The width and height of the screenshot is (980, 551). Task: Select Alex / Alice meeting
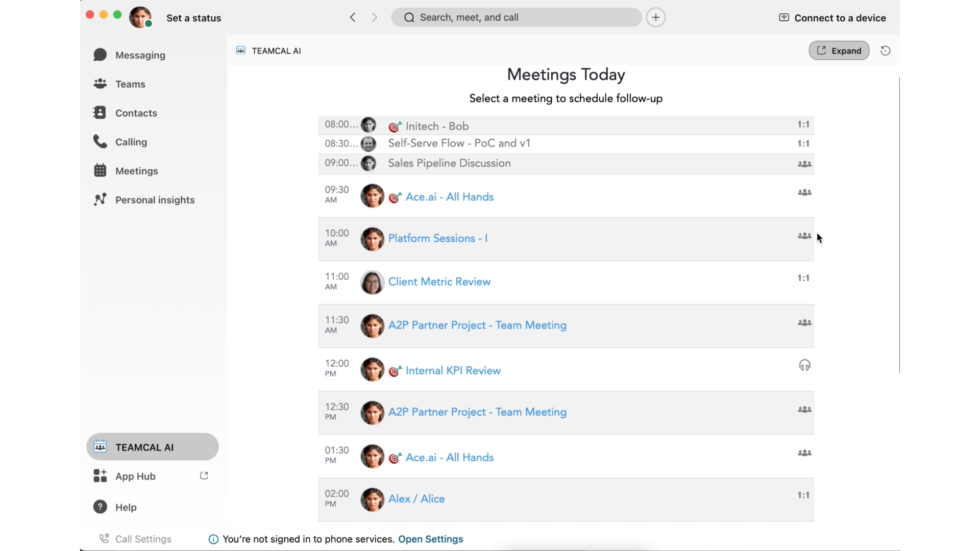coord(566,499)
